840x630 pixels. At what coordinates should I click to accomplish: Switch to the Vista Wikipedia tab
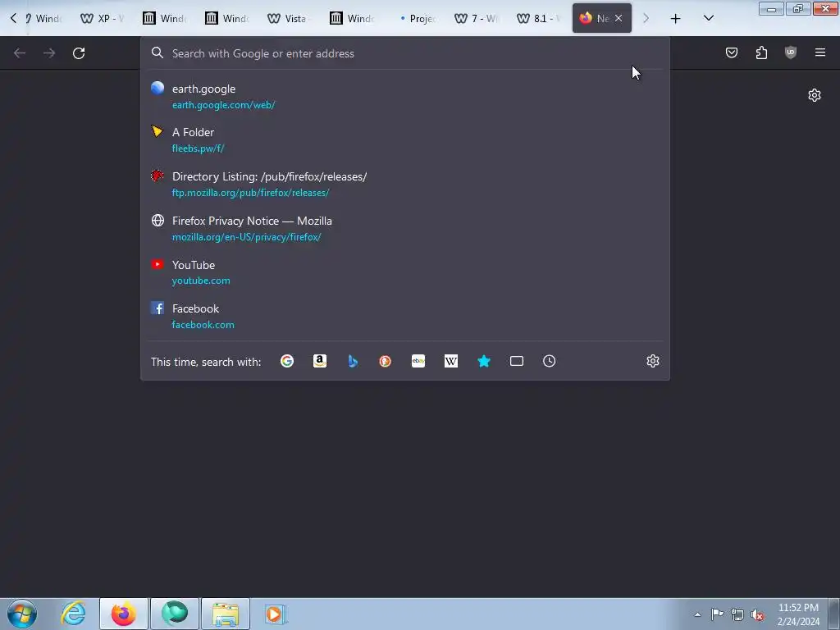click(x=290, y=18)
